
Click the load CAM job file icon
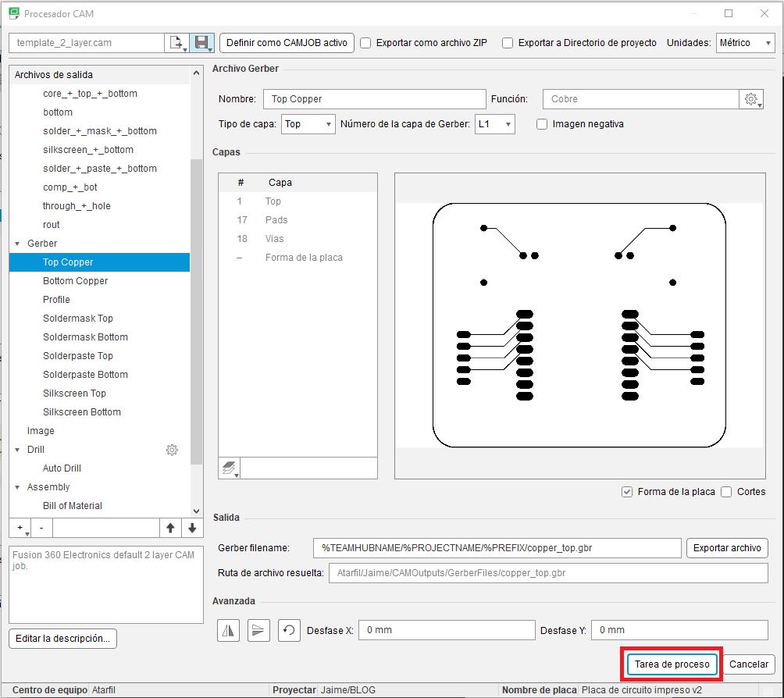(177, 43)
